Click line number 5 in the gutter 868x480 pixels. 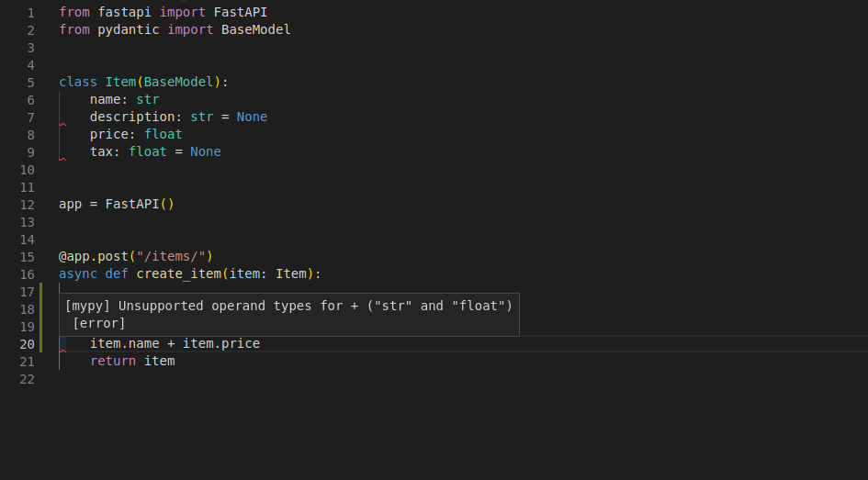30,83
